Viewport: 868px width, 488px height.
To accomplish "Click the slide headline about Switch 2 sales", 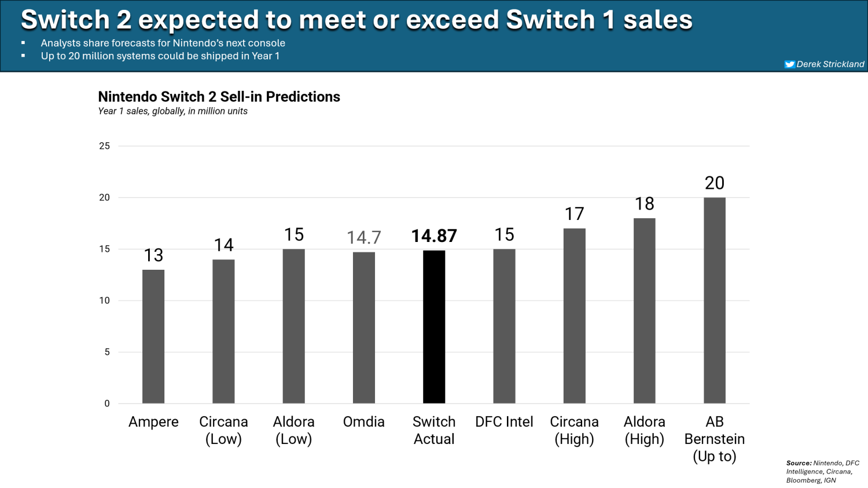I will tap(356, 20).
